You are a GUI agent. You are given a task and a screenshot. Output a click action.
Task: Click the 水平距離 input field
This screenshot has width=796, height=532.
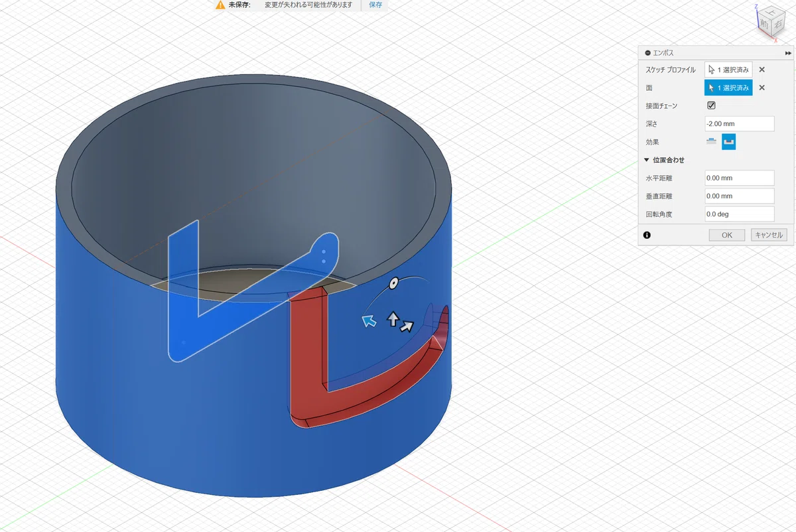click(739, 178)
